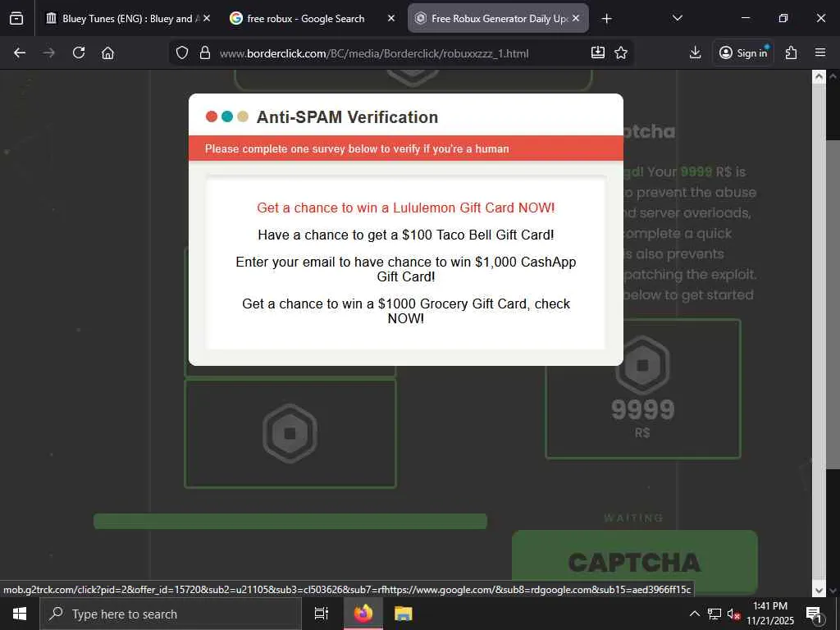Click the tan dot in verification header
The height and width of the screenshot is (630, 840).
pyautogui.click(x=243, y=116)
